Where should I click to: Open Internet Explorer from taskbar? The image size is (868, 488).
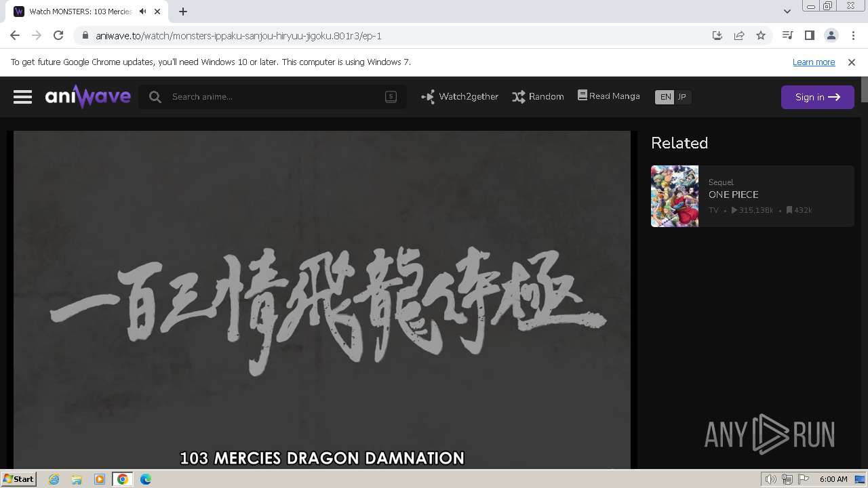tap(54, 479)
